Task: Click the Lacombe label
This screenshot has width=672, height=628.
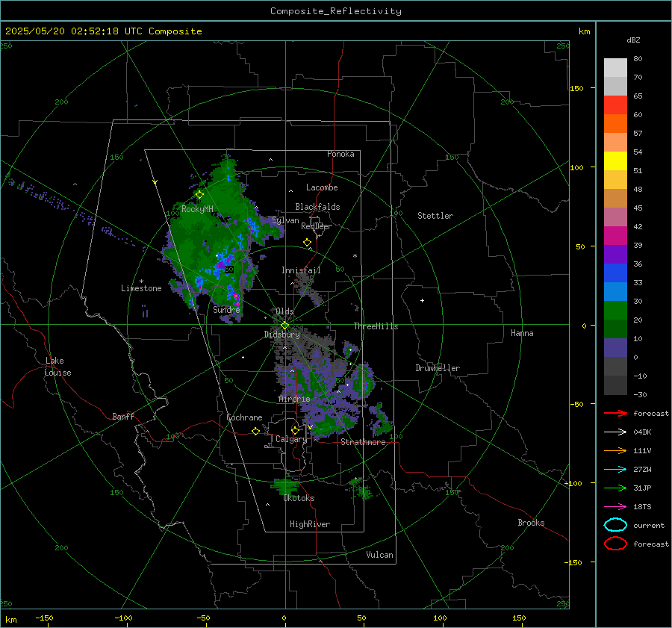Action: [x=322, y=187]
